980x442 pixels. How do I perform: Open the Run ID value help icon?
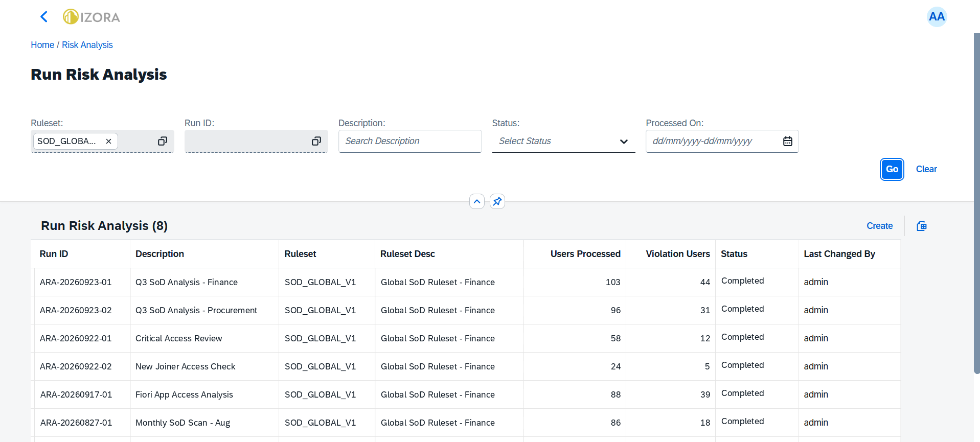click(x=316, y=141)
